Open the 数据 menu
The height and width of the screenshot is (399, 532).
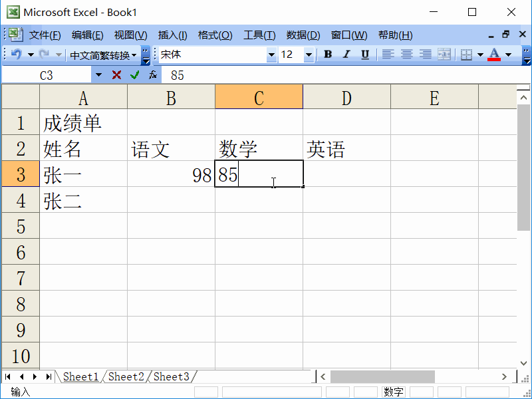[x=303, y=35]
